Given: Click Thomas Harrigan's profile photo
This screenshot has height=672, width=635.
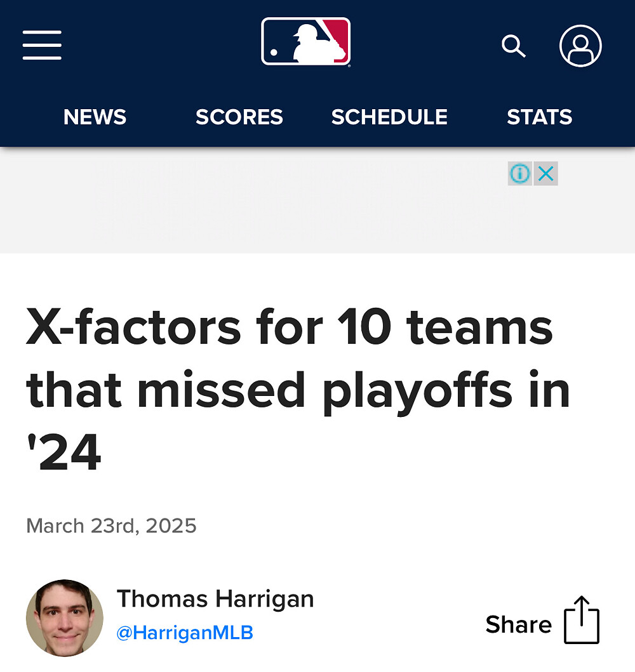Looking at the screenshot, I should coord(64,618).
